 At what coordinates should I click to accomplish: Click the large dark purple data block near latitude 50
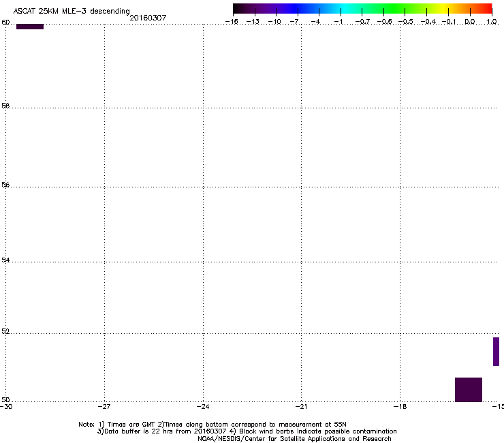coord(469,390)
